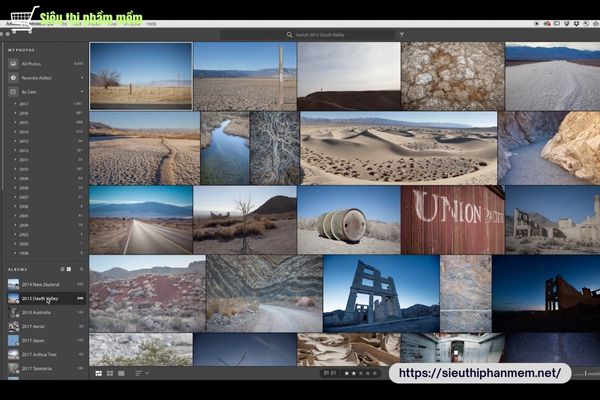Expand the 2014 year triangle
The width and height of the screenshot is (600, 400).
click(x=15, y=132)
